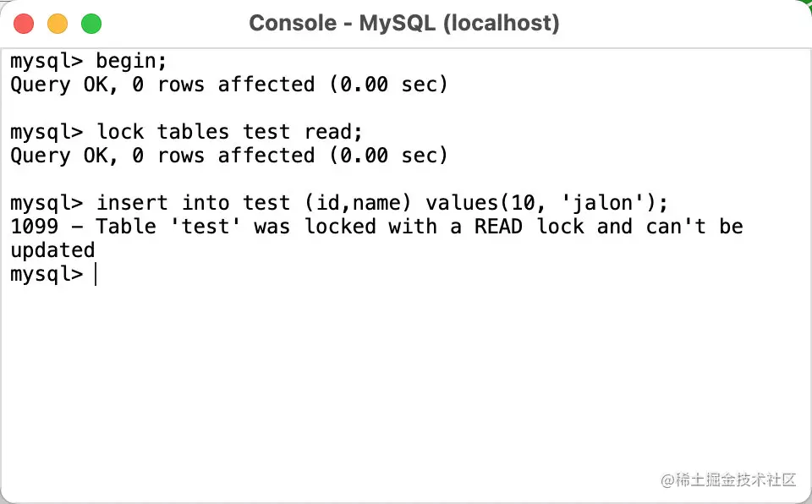Place the cursor at the last mysql> prompt

tap(96, 274)
